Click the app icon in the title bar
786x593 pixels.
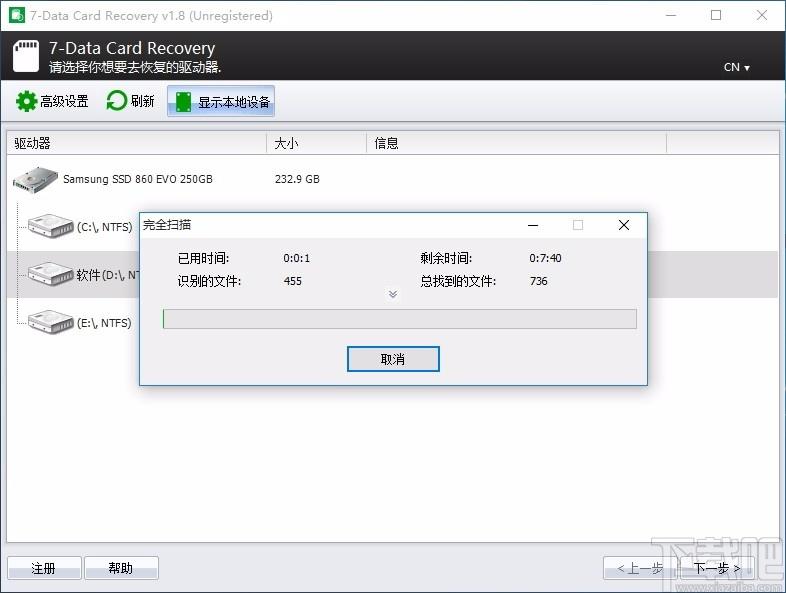(17, 15)
